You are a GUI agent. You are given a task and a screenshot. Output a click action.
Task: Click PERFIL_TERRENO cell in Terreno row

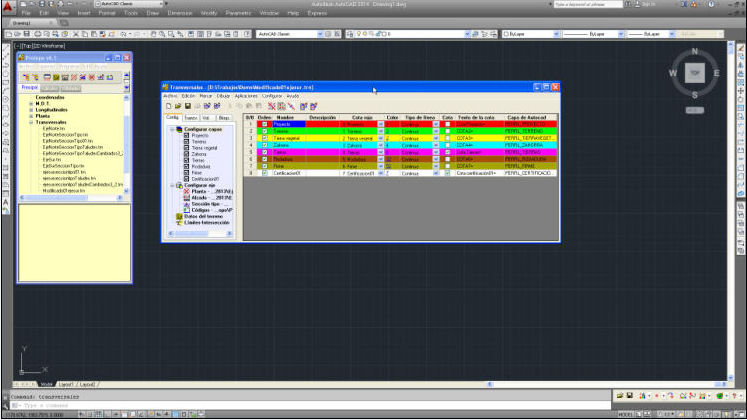point(530,131)
